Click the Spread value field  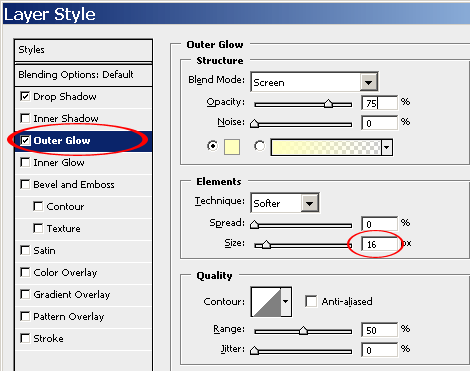pyautogui.click(x=380, y=224)
